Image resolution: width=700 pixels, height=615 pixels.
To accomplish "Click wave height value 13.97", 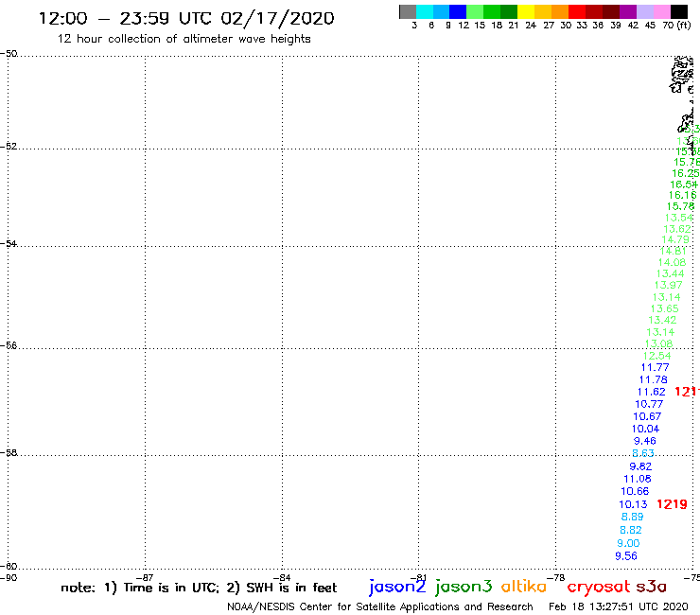I will (668, 286).
